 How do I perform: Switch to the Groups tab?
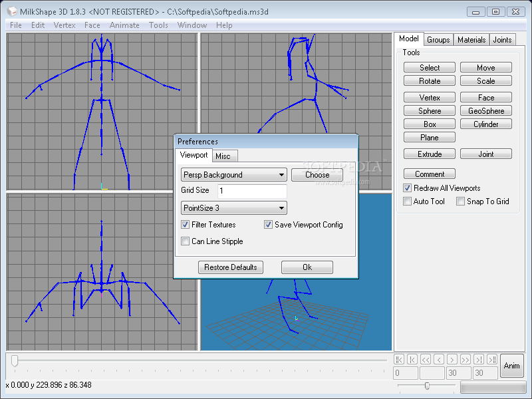(x=438, y=40)
